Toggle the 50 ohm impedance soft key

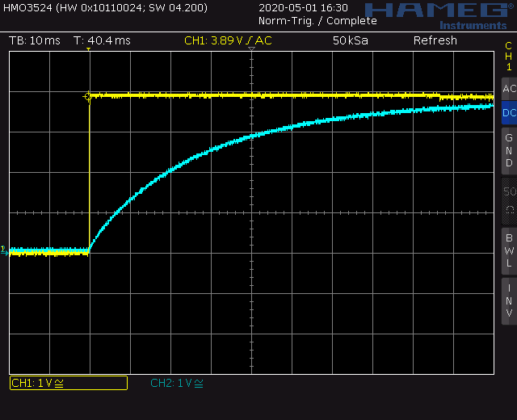point(509,201)
